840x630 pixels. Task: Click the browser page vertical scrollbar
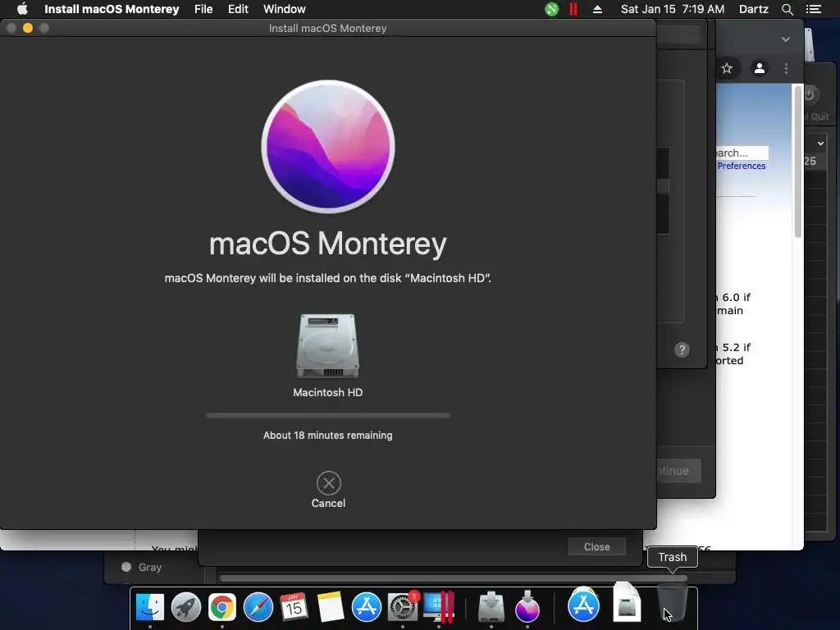[x=797, y=162]
